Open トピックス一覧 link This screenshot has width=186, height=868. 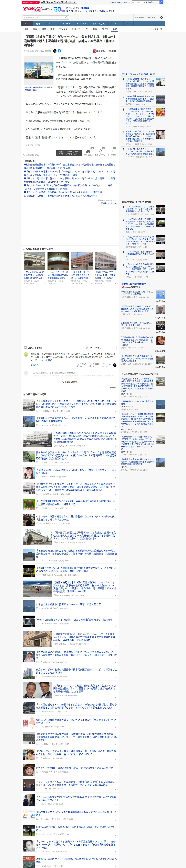point(155,29)
